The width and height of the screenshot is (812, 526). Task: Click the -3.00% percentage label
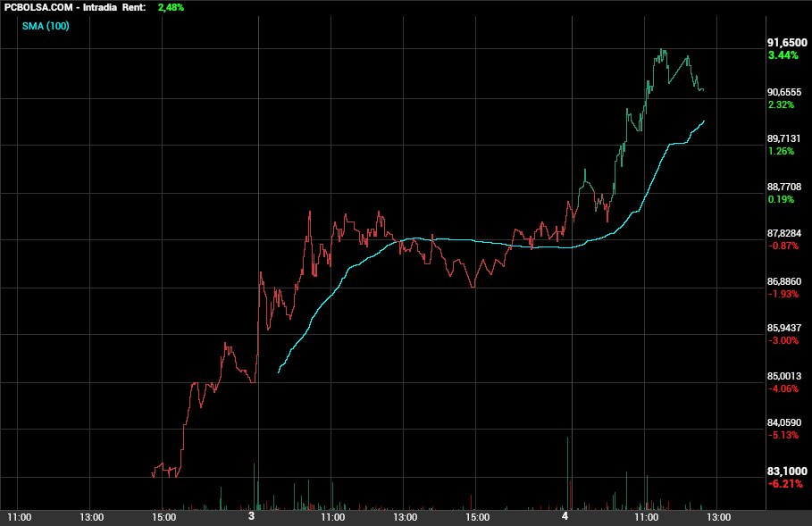(x=783, y=340)
